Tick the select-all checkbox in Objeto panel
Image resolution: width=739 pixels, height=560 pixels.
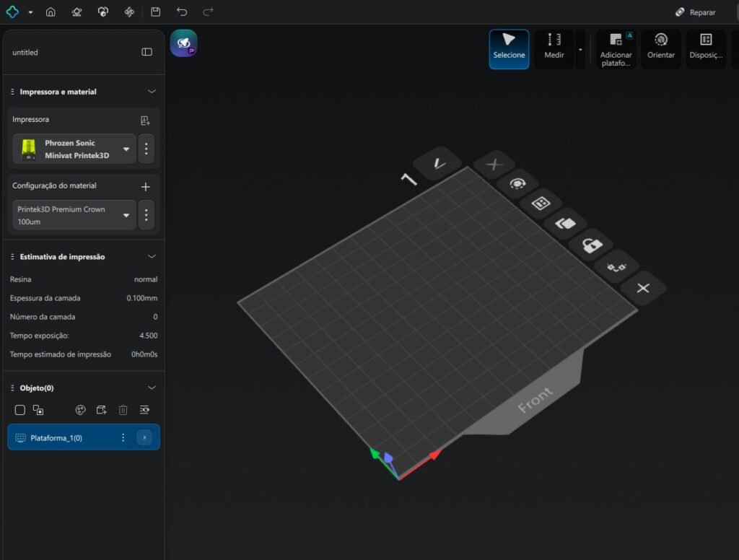click(x=20, y=410)
